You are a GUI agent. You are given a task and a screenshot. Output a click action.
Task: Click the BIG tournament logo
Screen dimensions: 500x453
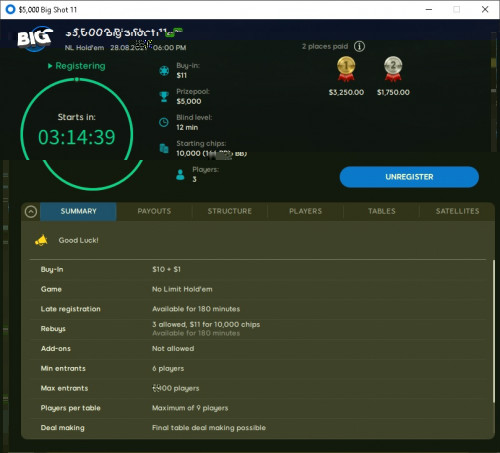pos(35,39)
